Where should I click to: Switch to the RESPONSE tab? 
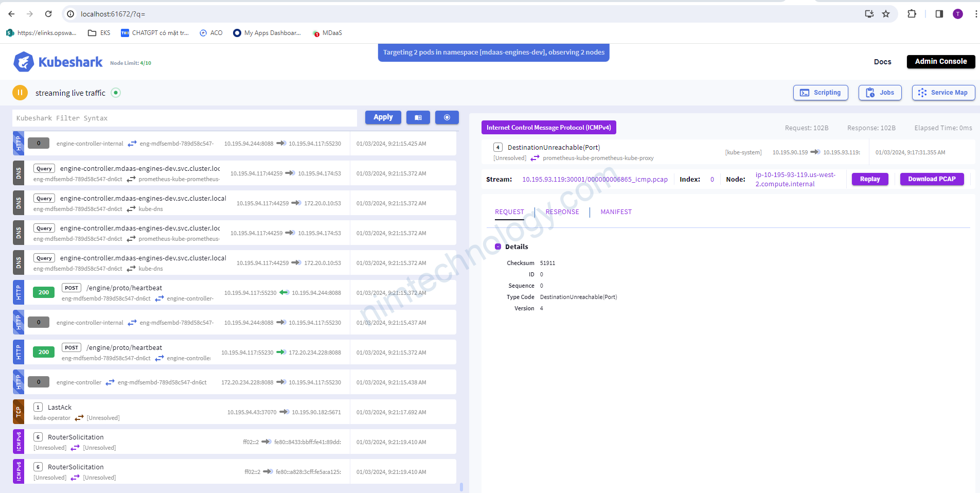pyautogui.click(x=562, y=212)
